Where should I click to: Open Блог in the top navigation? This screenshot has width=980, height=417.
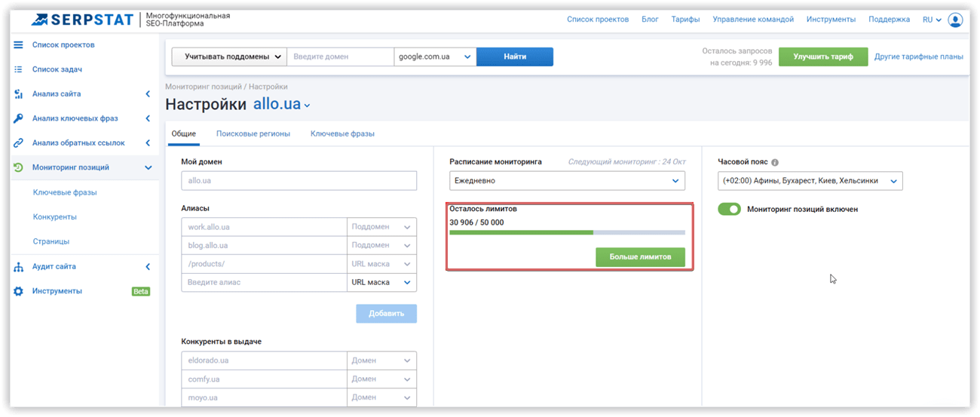click(650, 20)
